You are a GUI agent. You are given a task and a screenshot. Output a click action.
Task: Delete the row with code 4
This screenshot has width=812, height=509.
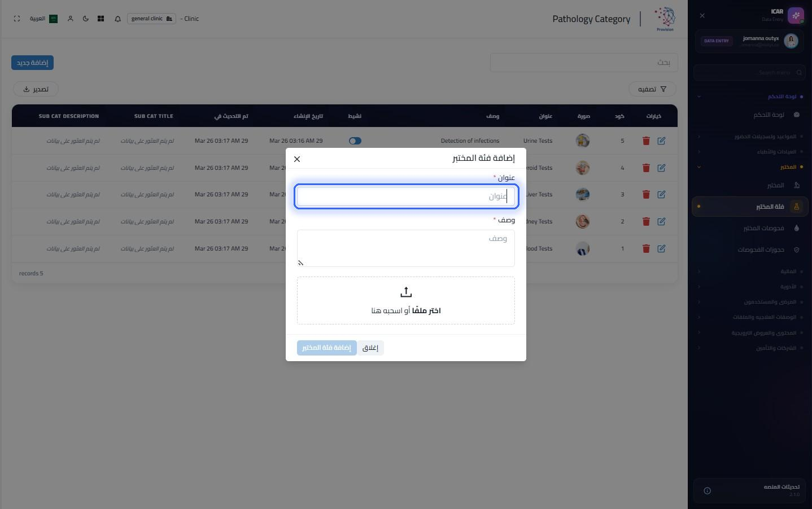[646, 168]
